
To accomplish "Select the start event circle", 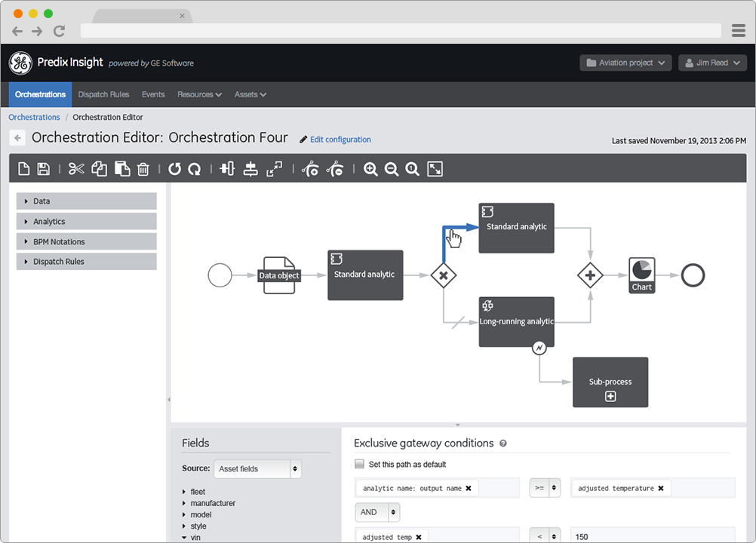I will click(220, 275).
